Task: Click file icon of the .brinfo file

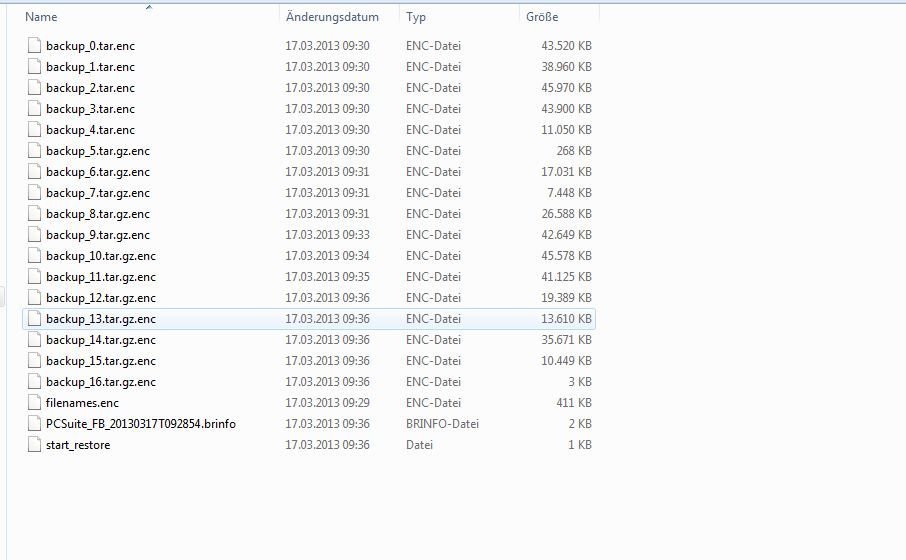Action: point(35,424)
